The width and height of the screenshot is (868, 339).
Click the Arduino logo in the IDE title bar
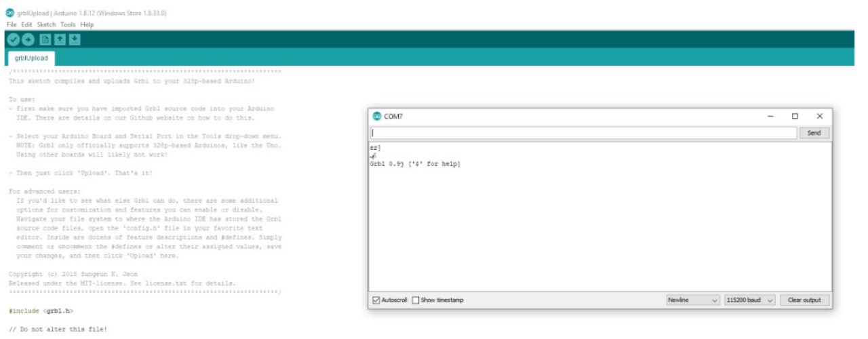pyautogui.click(x=9, y=14)
